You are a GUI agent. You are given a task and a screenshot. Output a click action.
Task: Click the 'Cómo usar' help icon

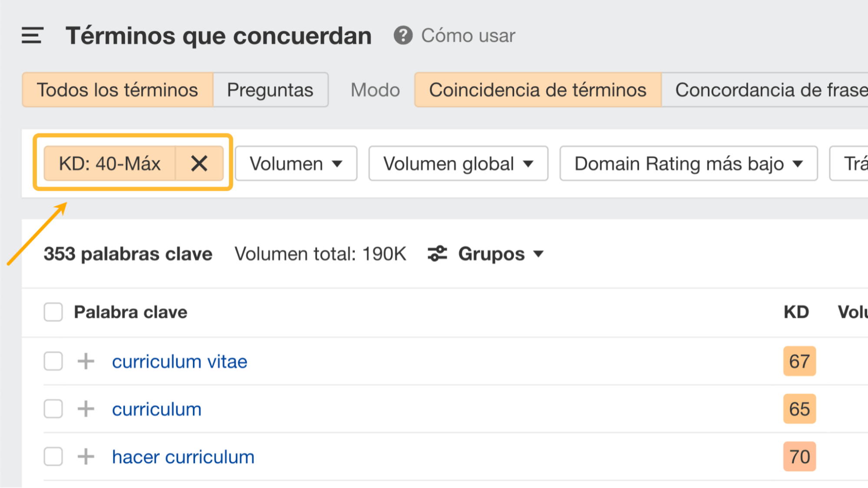403,36
